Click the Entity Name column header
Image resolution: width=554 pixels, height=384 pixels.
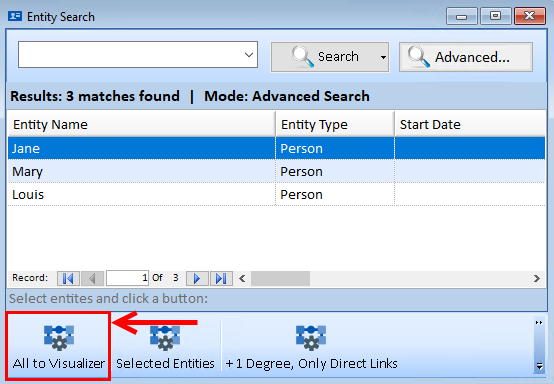[141, 124]
